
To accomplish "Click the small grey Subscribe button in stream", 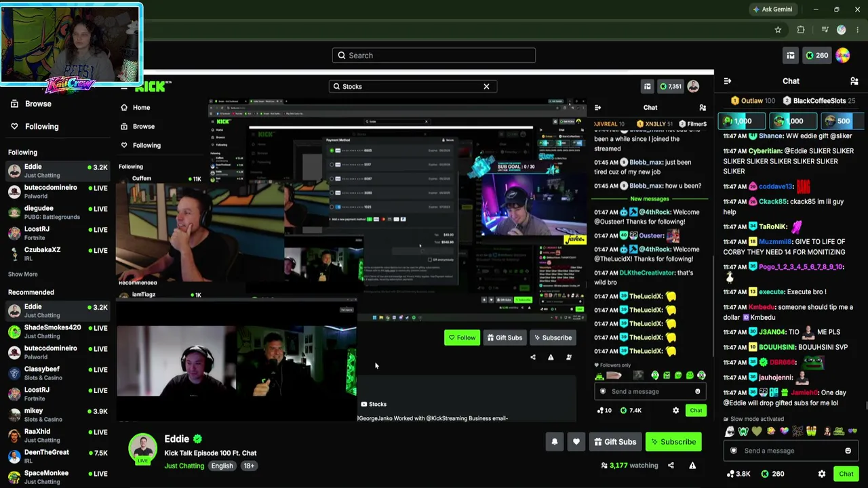I will click(x=552, y=338).
